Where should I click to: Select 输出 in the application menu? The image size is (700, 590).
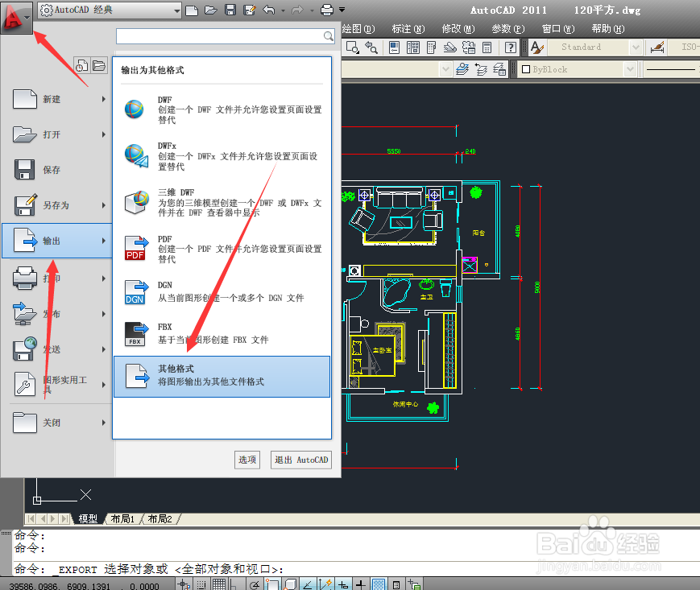57,241
